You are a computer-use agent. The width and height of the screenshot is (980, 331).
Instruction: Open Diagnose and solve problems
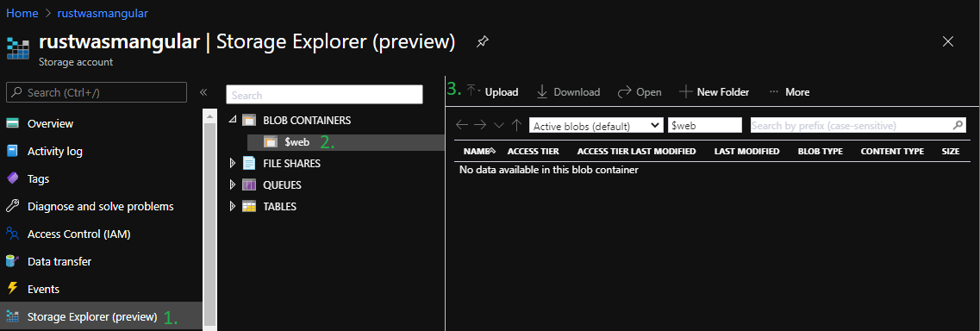pos(101,206)
